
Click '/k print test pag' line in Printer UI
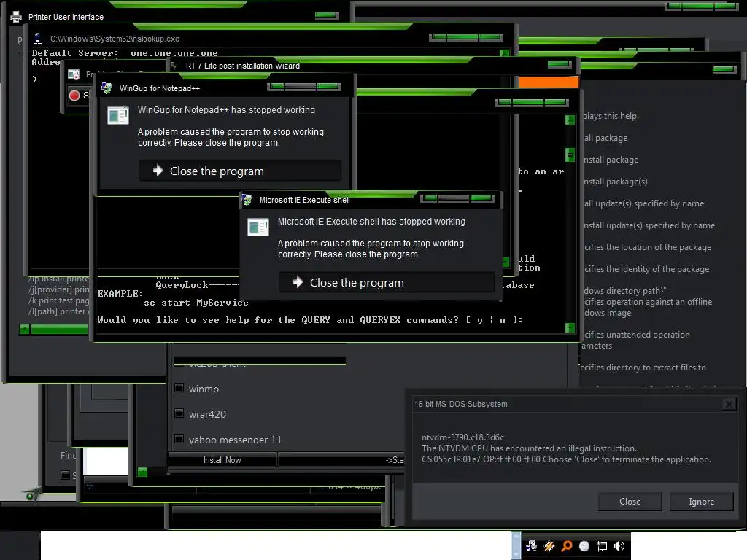coord(58,300)
